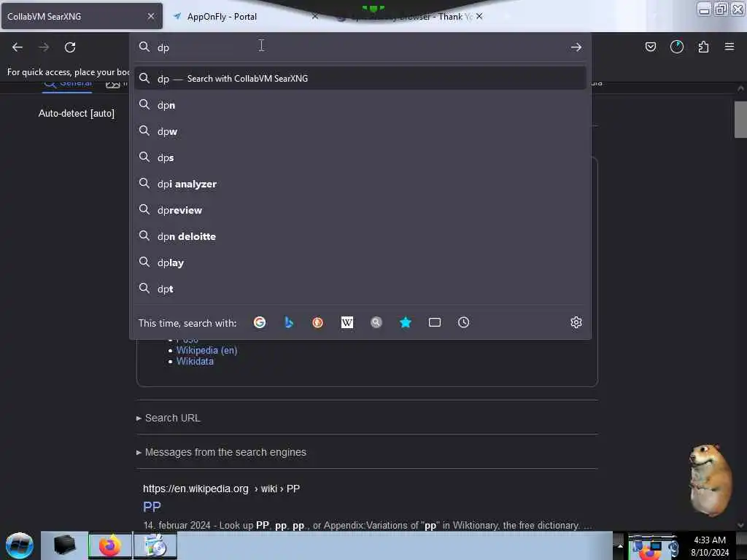
Task: Search this time with Bing
Action: tap(289, 322)
